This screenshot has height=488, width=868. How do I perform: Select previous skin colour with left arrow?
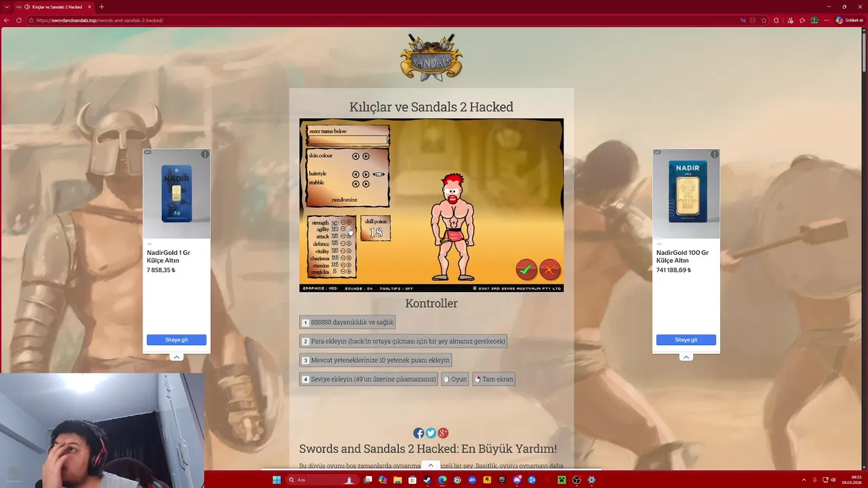click(x=355, y=156)
